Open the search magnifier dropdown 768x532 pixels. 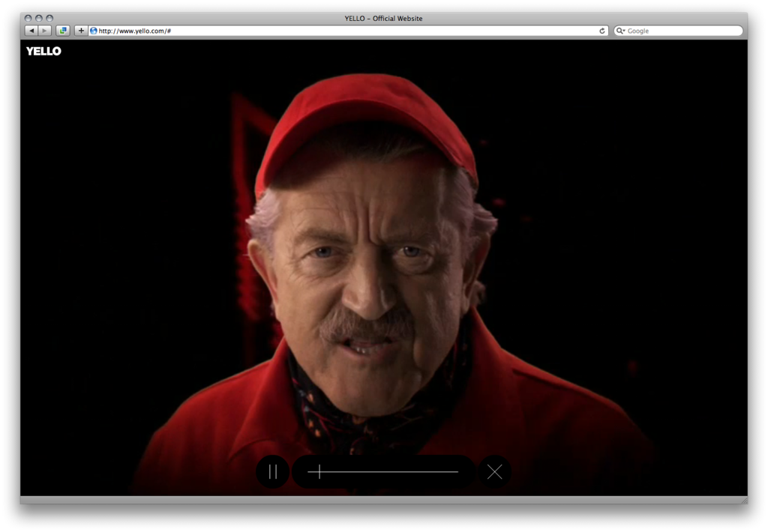[620, 31]
